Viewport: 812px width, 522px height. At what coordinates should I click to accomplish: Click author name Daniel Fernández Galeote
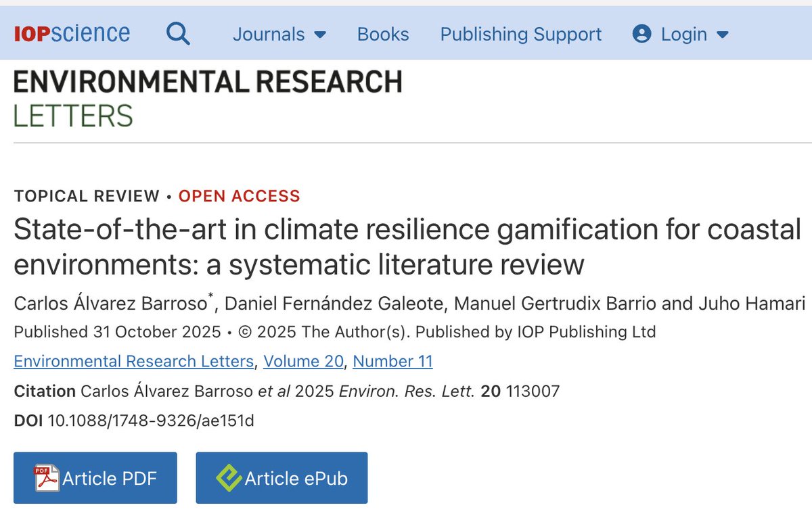pos(334,303)
